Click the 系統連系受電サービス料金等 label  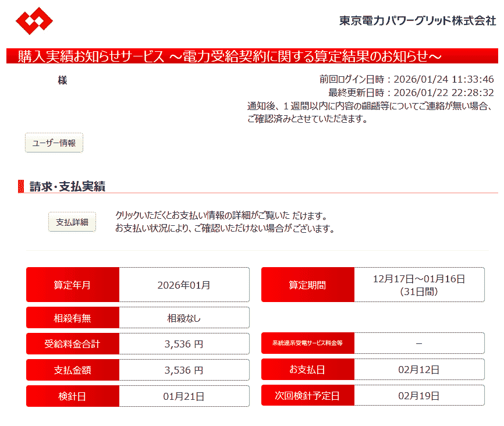point(308,343)
